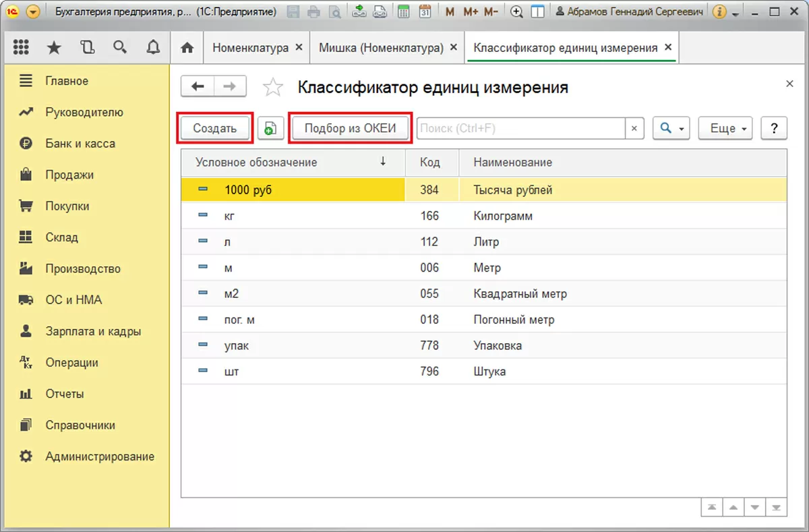The width and height of the screenshot is (809, 532).
Task: Open Favorites with the star icon
Action: tap(54, 47)
